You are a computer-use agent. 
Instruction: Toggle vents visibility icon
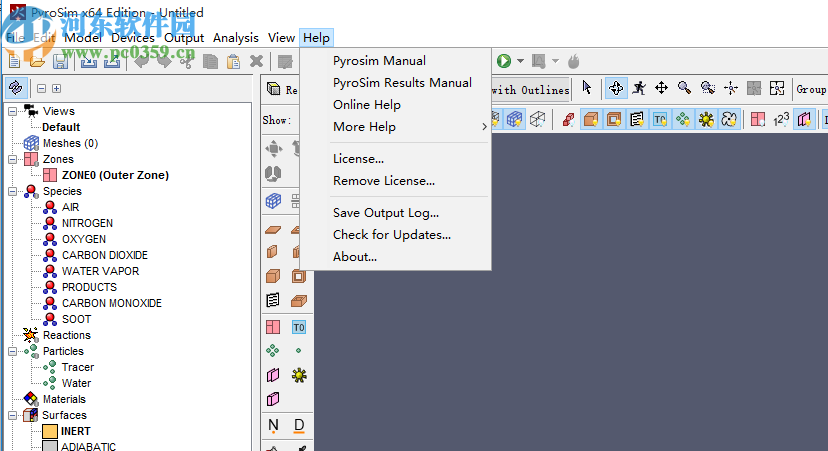[x=637, y=119]
